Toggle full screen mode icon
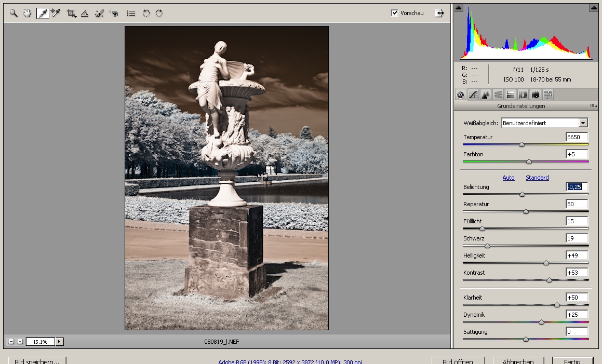The width and height of the screenshot is (602, 364). point(439,13)
